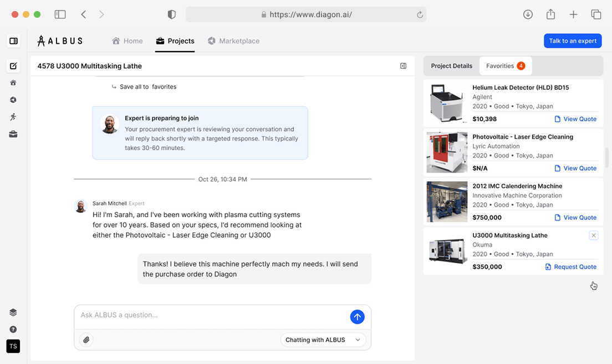Open Helium Leak Detector thumbnail

tap(447, 104)
